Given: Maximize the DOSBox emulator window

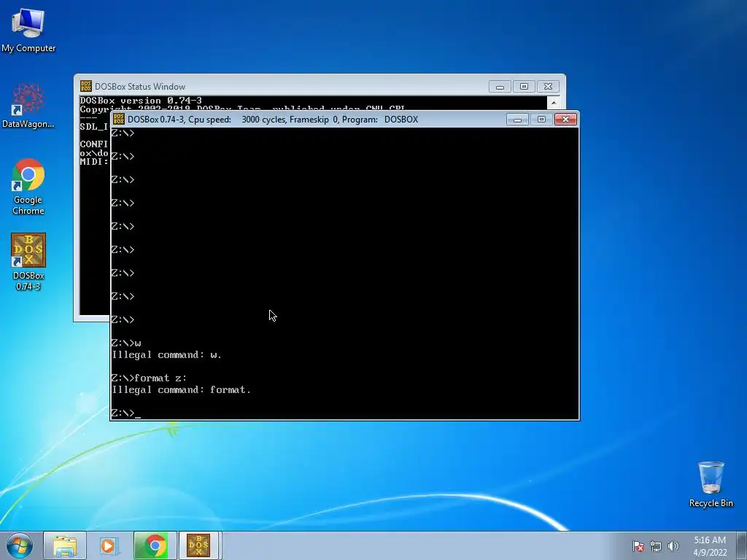Looking at the screenshot, I should click(x=541, y=119).
